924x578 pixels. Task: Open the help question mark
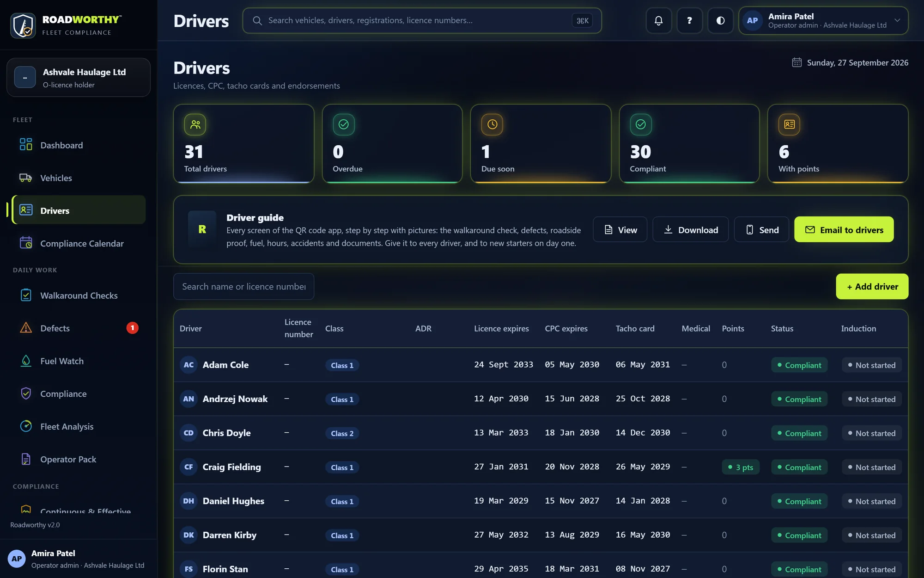click(x=689, y=20)
